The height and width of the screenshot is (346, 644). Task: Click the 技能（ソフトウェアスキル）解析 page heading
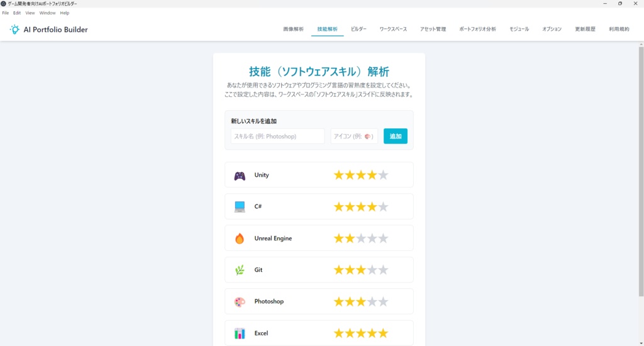pos(319,72)
